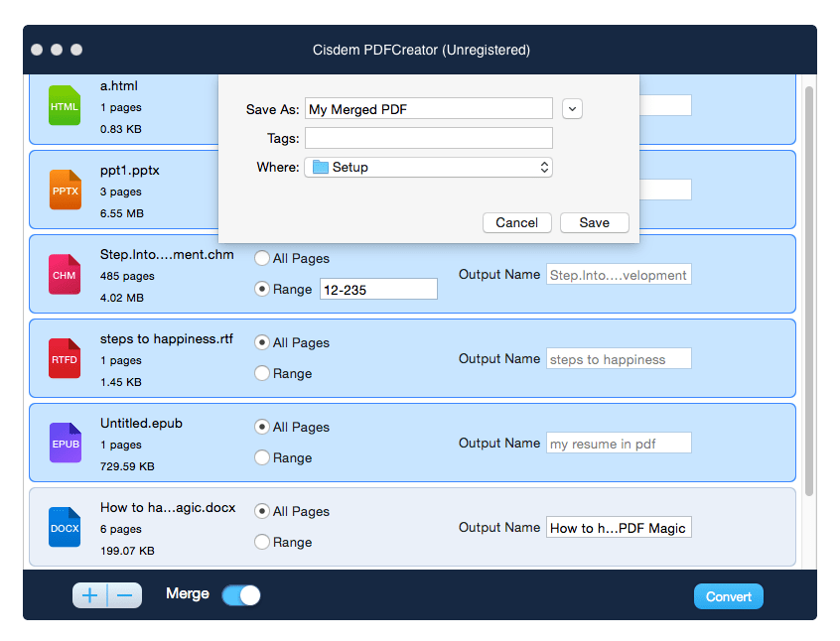Image resolution: width=840 pixels, height=641 pixels.
Task: Toggle the Merge switch off
Action: (x=240, y=595)
